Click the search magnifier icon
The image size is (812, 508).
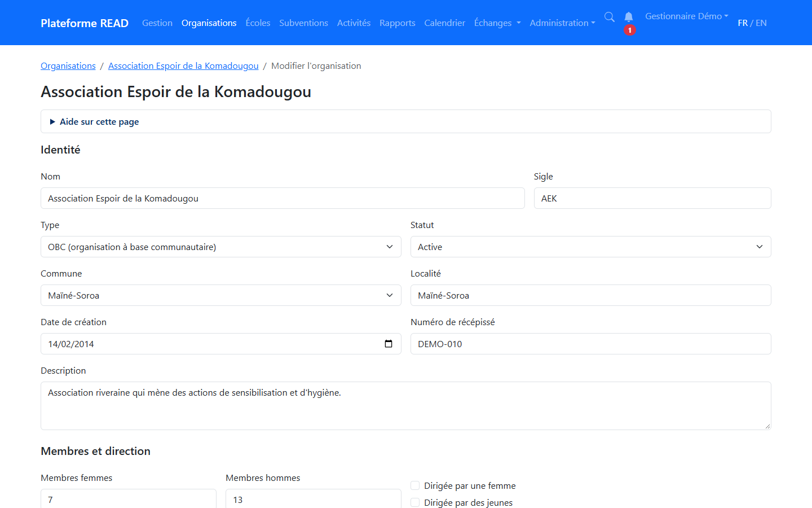point(610,17)
